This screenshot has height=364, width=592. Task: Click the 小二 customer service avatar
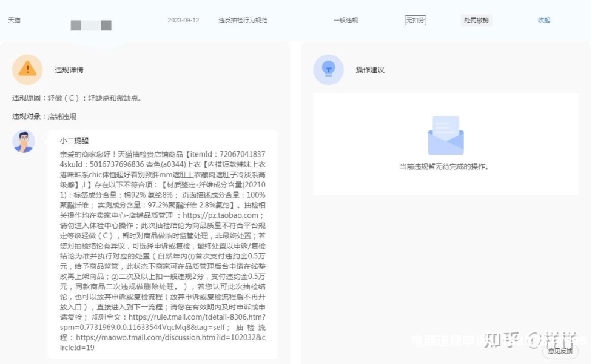[x=24, y=141]
